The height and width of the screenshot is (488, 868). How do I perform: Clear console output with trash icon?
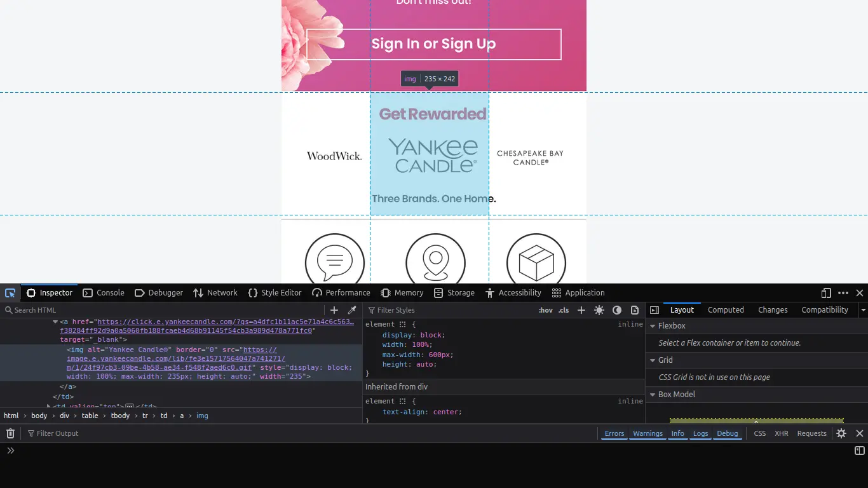[x=10, y=433]
